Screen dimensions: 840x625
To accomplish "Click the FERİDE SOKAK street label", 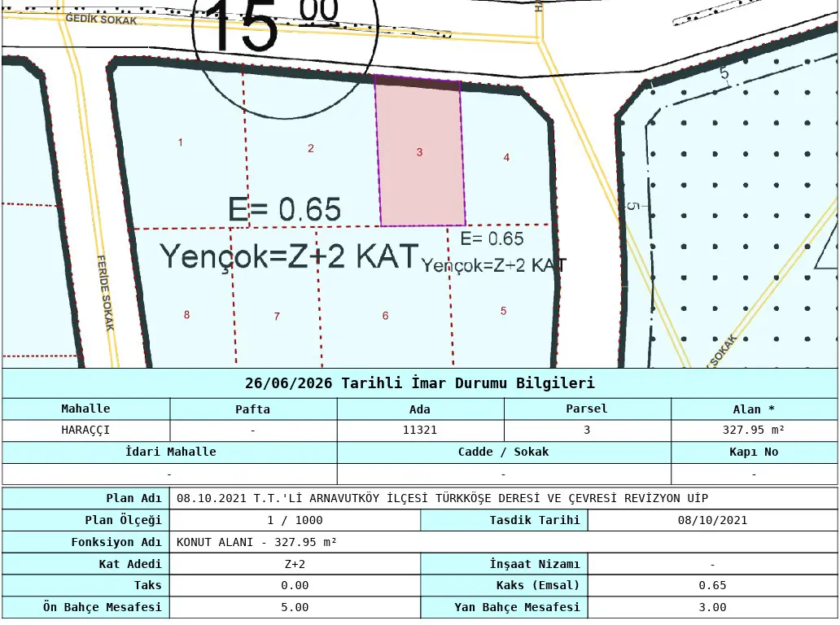I will [106, 293].
